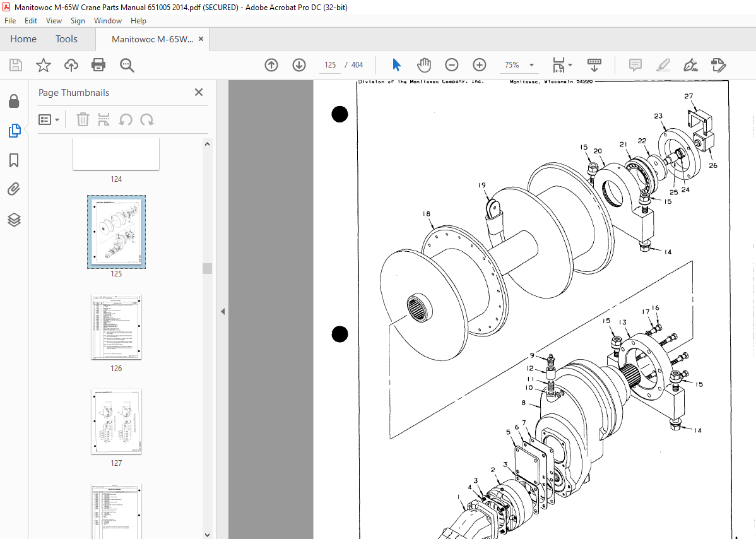Open the Attachments paperclip panel
756x539 pixels.
coord(14,189)
